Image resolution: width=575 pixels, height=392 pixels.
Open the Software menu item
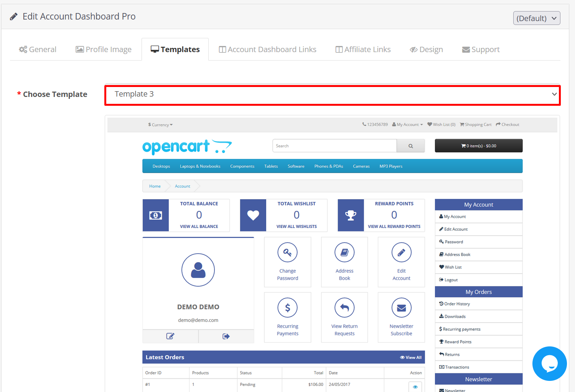(x=296, y=166)
